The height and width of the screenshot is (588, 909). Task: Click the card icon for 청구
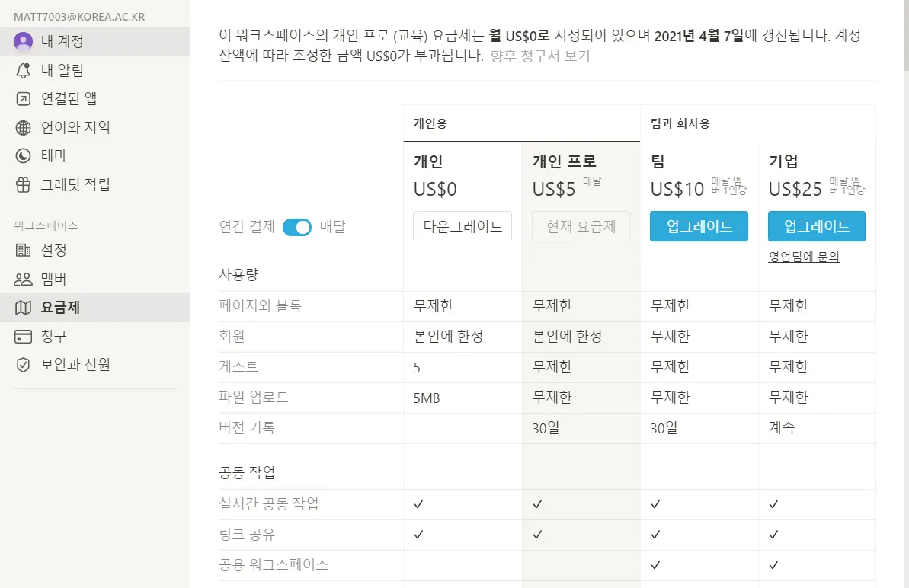point(24,336)
